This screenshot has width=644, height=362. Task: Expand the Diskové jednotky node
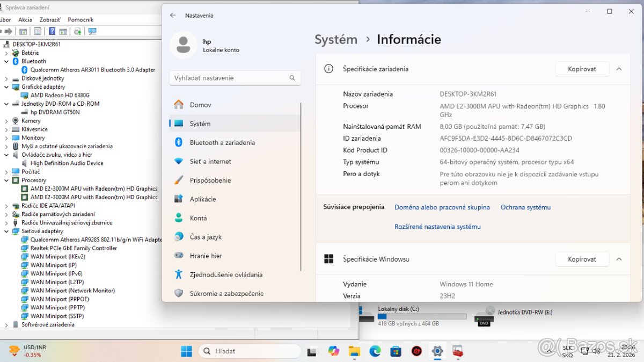click(6, 78)
